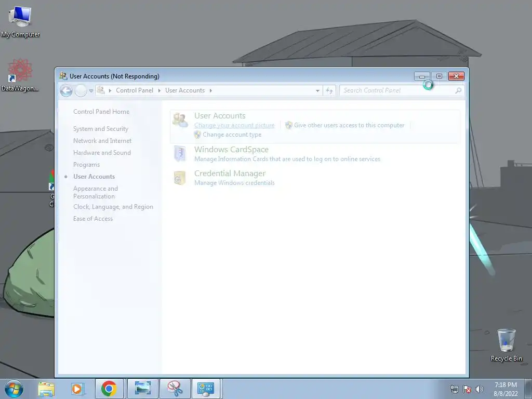The width and height of the screenshot is (532, 399).
Task: Maximize the User Accounts window
Action: click(x=439, y=76)
